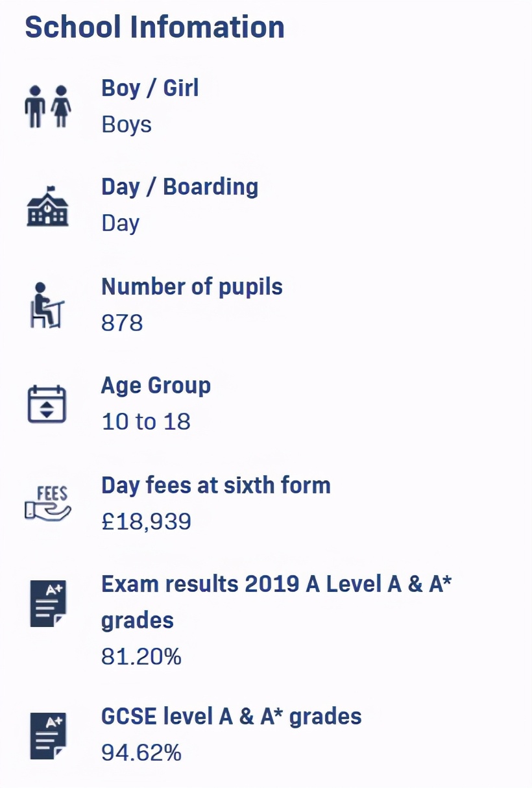This screenshot has width=532, height=788.
Task: Click the £18,939 fee amount
Action: [146, 521]
